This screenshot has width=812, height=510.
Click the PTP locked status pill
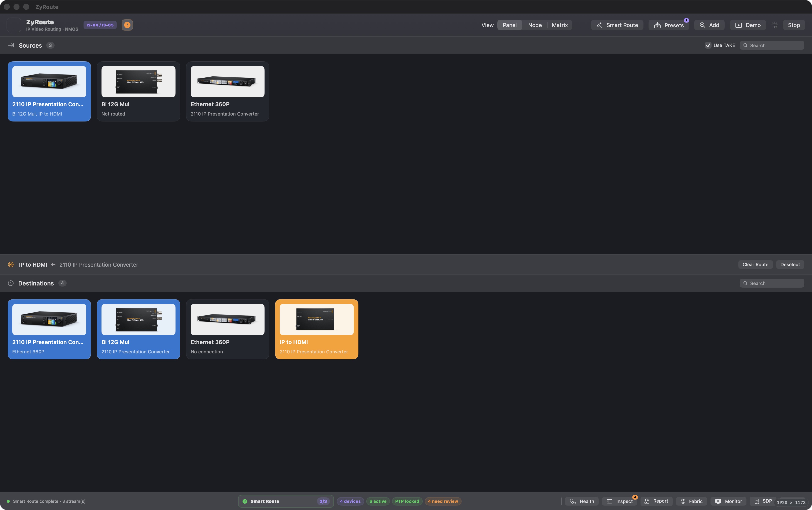point(407,501)
